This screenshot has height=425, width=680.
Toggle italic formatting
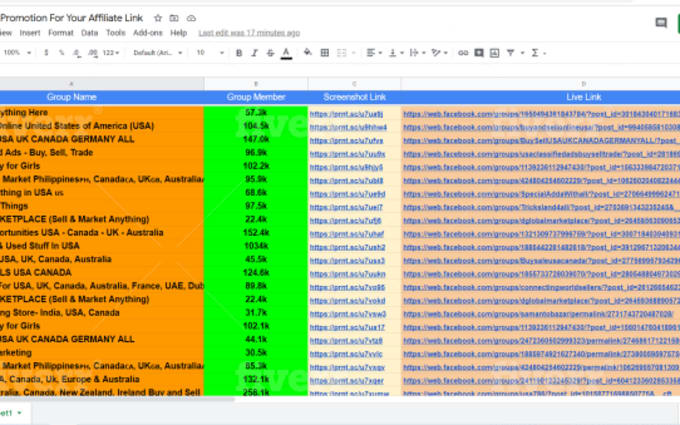[255, 53]
